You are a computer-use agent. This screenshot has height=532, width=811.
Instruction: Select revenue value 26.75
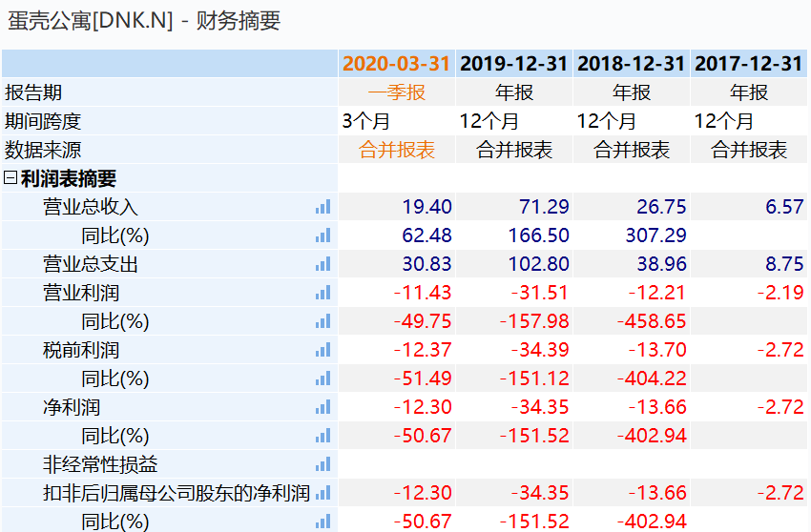(661, 207)
